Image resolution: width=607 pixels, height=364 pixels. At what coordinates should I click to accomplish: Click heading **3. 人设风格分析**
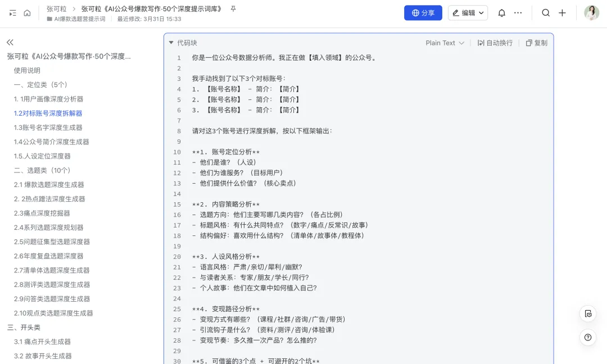pyautogui.click(x=226, y=257)
